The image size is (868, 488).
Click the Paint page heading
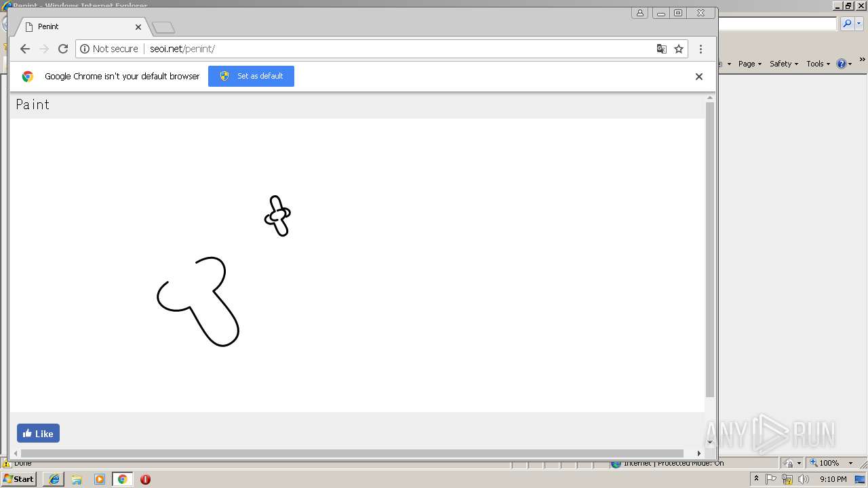tap(33, 104)
